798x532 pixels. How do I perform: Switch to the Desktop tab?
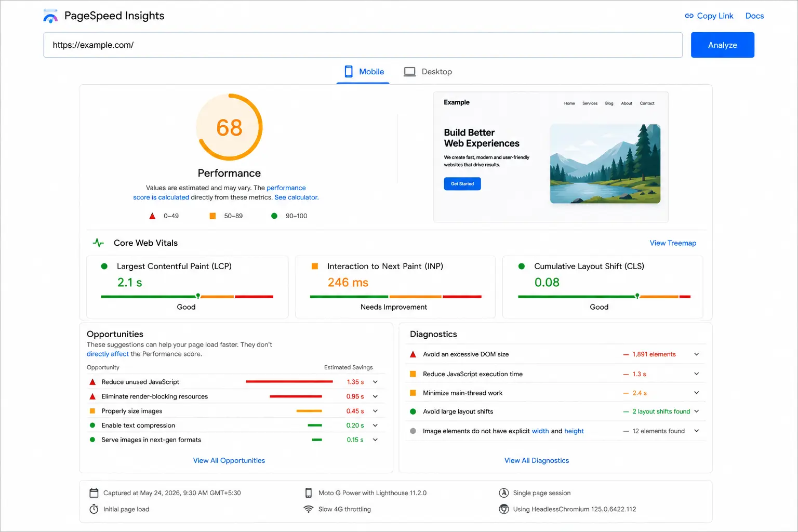coord(428,72)
